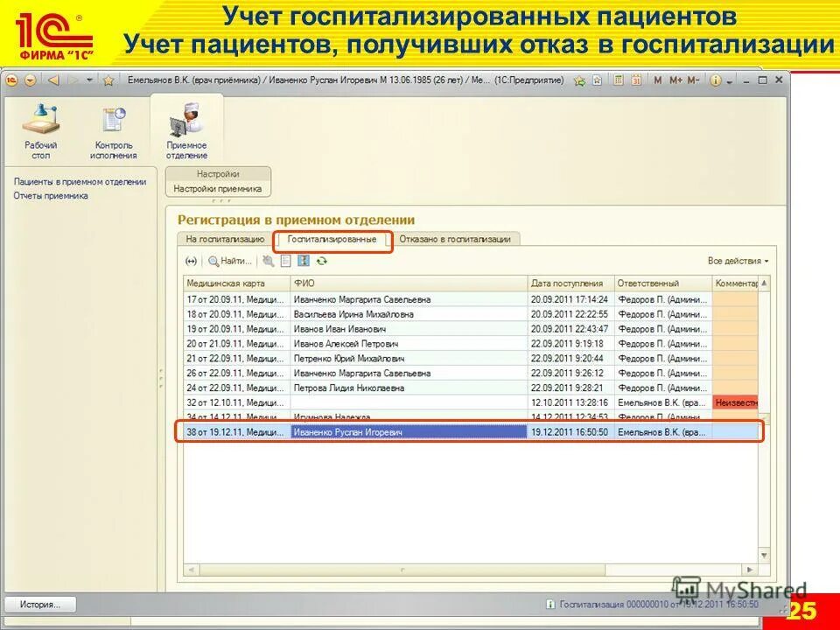Click the left panel collapse splitter handle
The width and height of the screenshot is (840, 630).
(x=161, y=378)
